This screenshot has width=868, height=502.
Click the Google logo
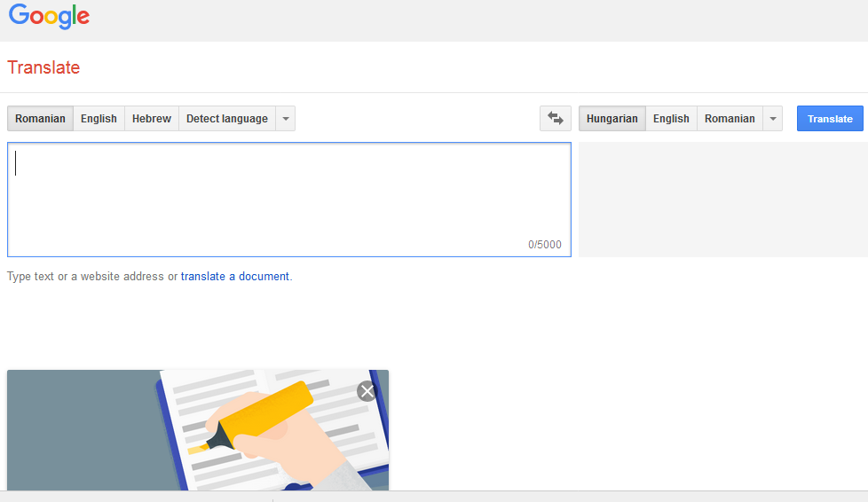49,16
